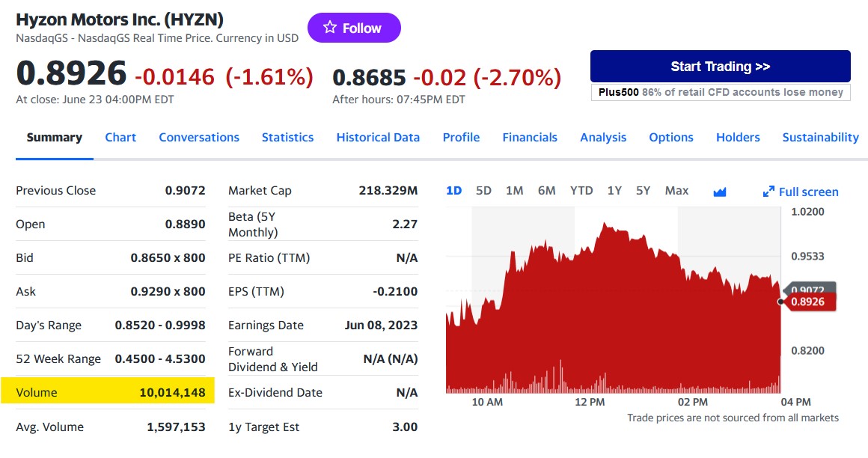This screenshot has width=868, height=458.
Task: Switch to the Conversations tab
Action: [x=199, y=138]
